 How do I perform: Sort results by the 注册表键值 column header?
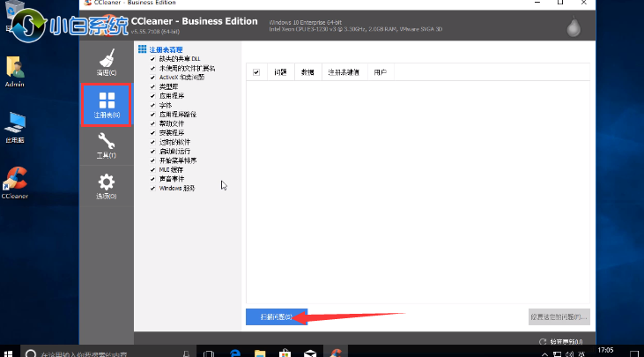pyautogui.click(x=343, y=72)
